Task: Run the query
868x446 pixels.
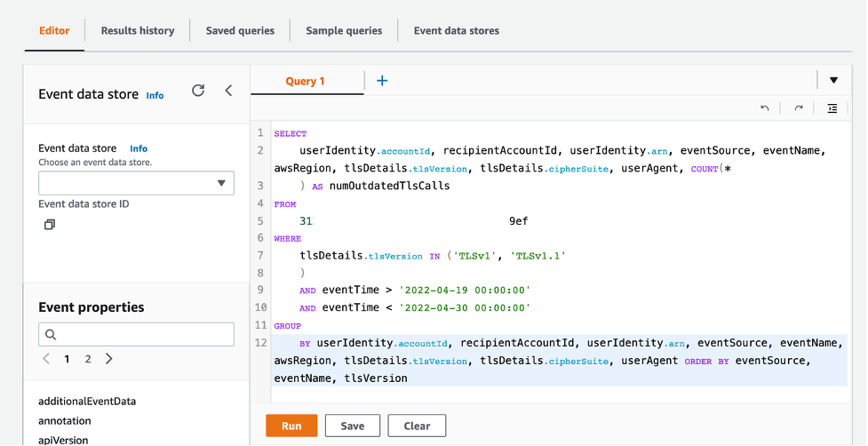Action: coord(291,426)
